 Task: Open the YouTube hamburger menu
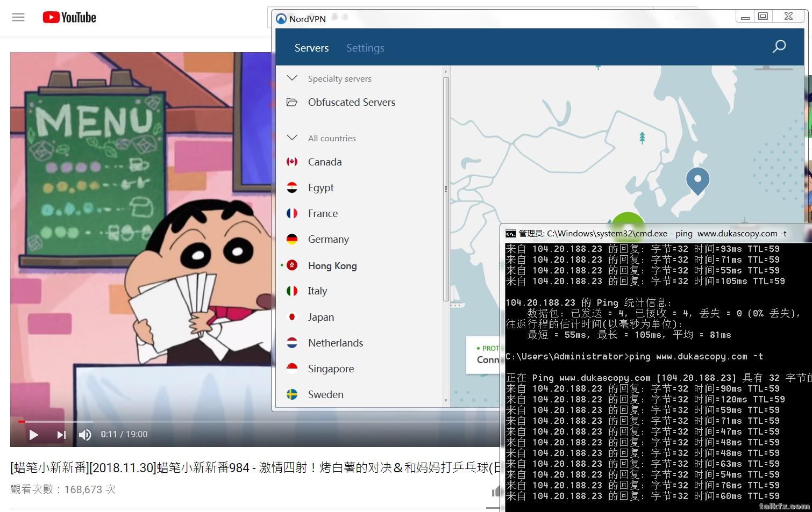[x=18, y=17]
